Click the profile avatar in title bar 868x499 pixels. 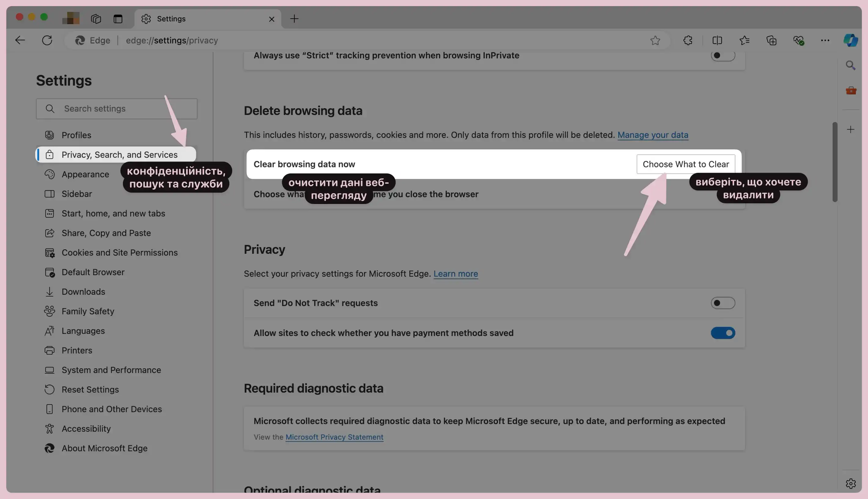(x=71, y=18)
